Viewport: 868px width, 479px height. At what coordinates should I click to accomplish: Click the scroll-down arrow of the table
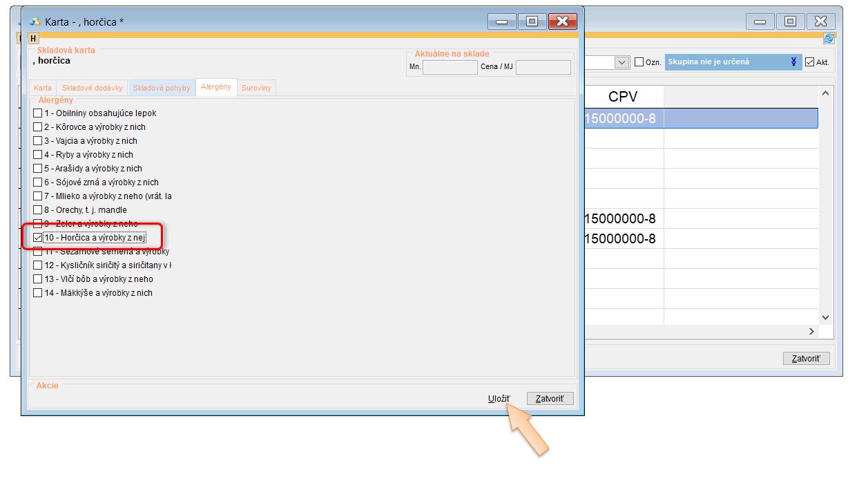[x=824, y=317]
